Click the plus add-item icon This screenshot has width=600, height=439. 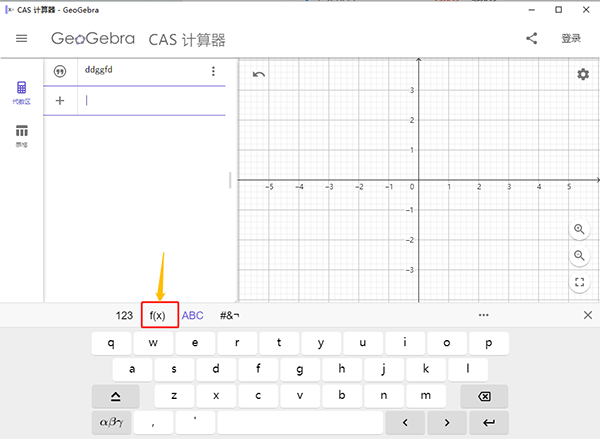coord(60,101)
